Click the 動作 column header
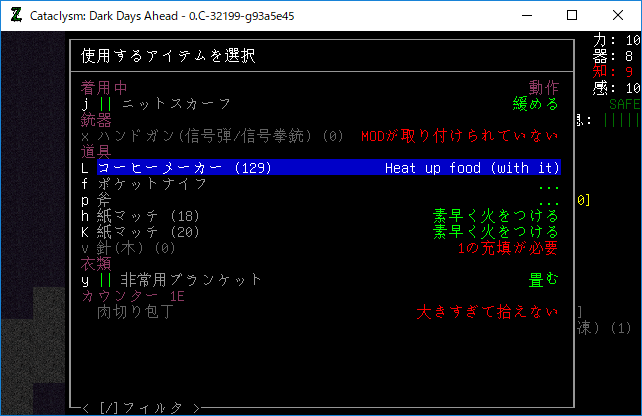642x416 pixels. pyautogui.click(x=543, y=88)
